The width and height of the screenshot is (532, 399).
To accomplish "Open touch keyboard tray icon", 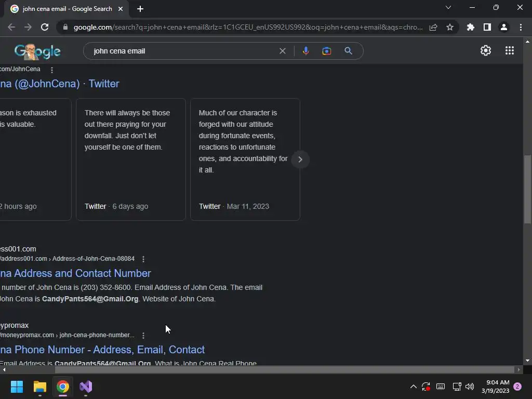I will tap(441, 387).
